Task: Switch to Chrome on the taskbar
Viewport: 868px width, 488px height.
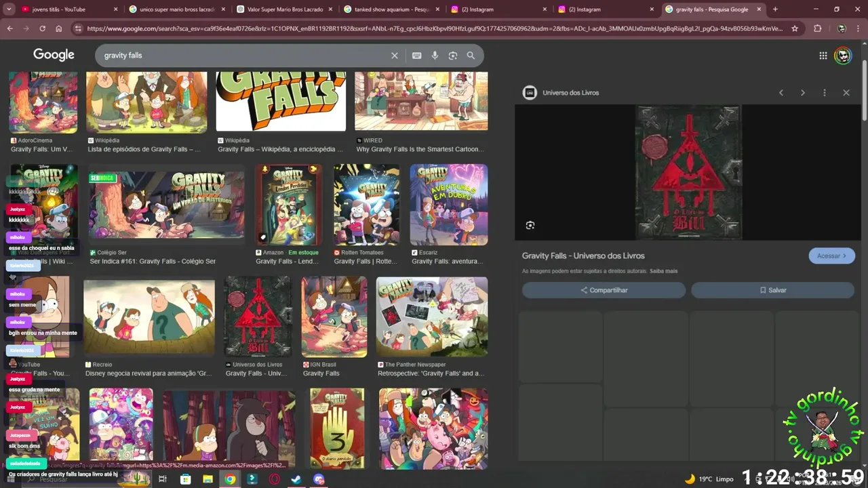Action: point(231,479)
